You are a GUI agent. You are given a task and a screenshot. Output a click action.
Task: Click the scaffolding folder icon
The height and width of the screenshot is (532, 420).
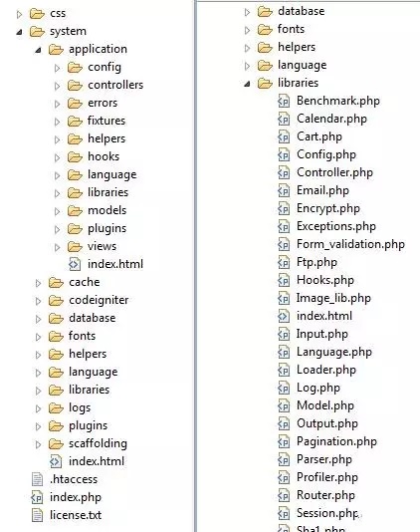pyautogui.click(x=56, y=443)
